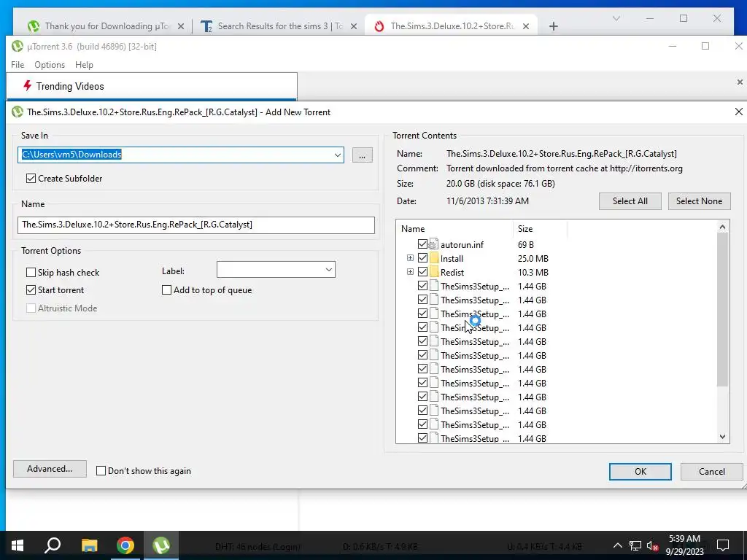
Task: Open taskbar search magnifier
Action: tap(53, 545)
